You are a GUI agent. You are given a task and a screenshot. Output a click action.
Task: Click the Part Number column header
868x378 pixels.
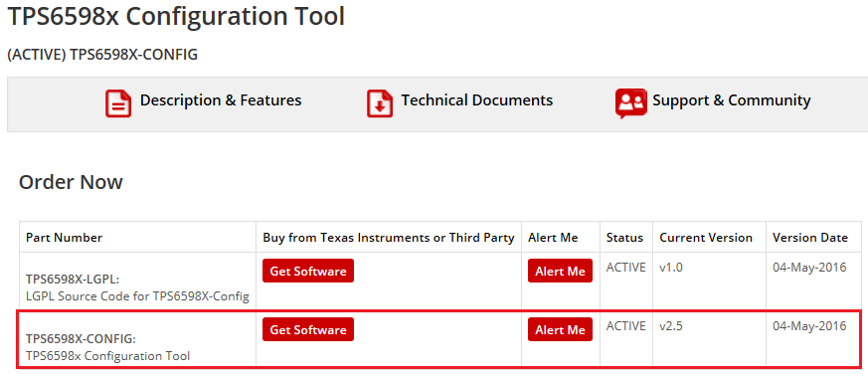tap(65, 238)
